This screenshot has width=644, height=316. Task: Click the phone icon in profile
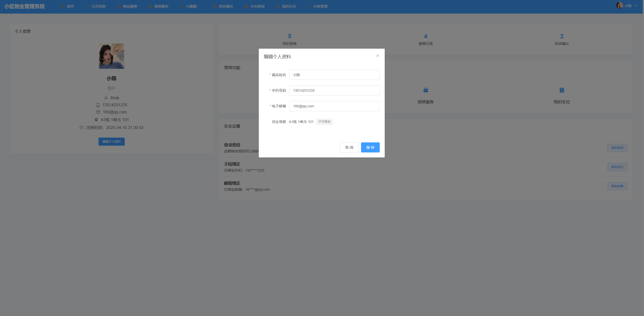click(98, 105)
